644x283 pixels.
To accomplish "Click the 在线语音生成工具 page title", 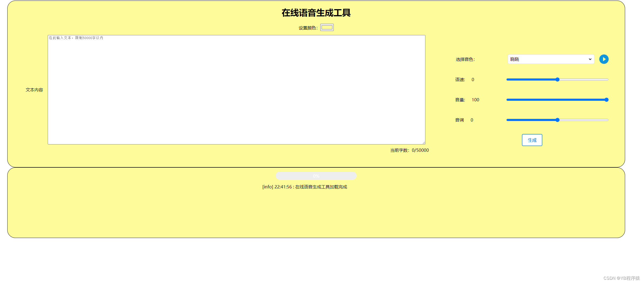I will tap(316, 13).
